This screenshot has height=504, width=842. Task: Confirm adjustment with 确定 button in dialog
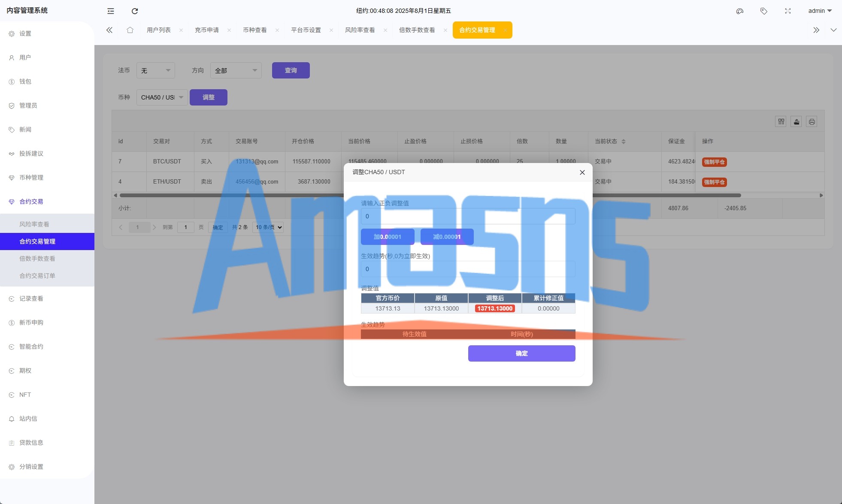click(522, 353)
